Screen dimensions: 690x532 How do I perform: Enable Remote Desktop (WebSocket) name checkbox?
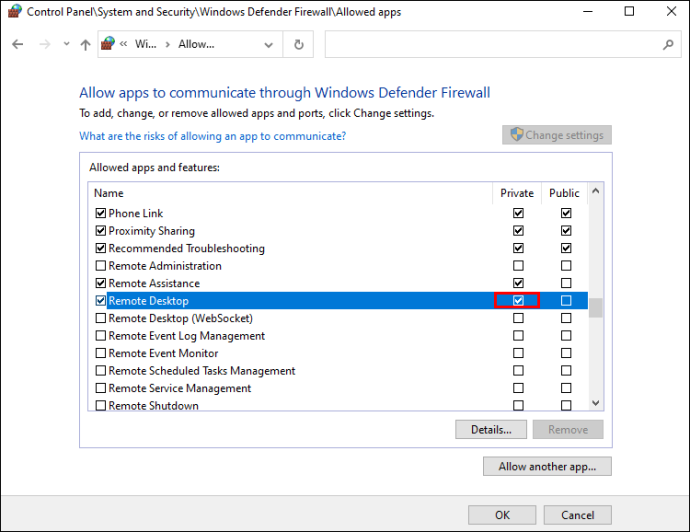point(101,318)
